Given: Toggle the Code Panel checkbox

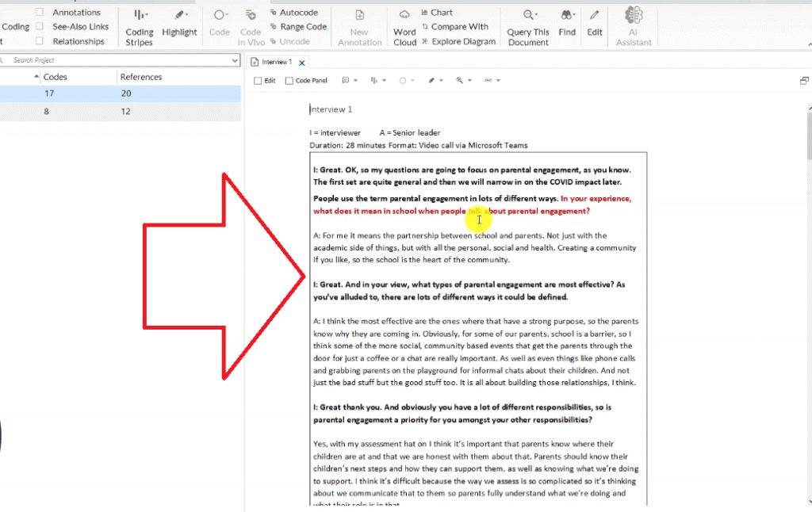Looking at the screenshot, I should pos(290,81).
